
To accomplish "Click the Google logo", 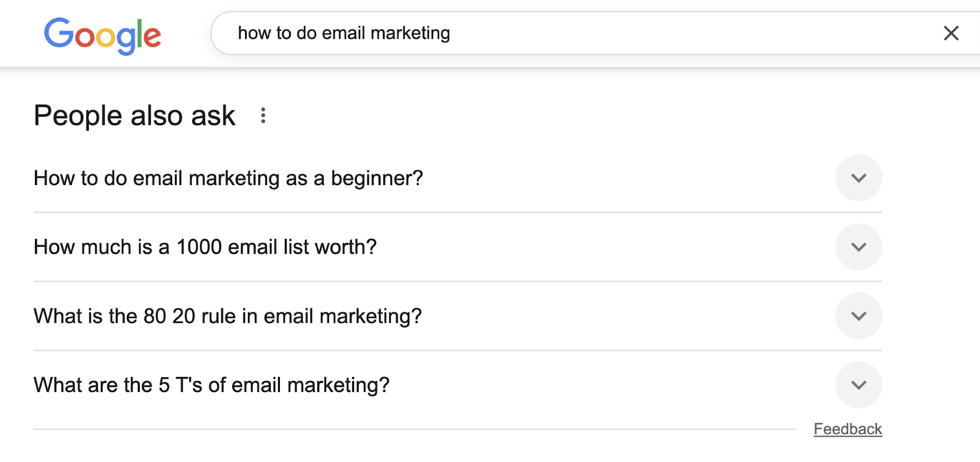I will pyautogui.click(x=102, y=34).
